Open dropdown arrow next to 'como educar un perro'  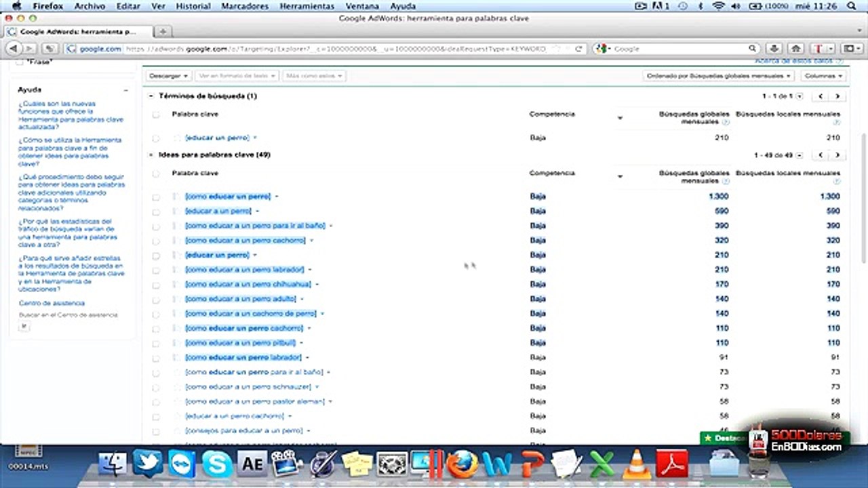click(277, 197)
